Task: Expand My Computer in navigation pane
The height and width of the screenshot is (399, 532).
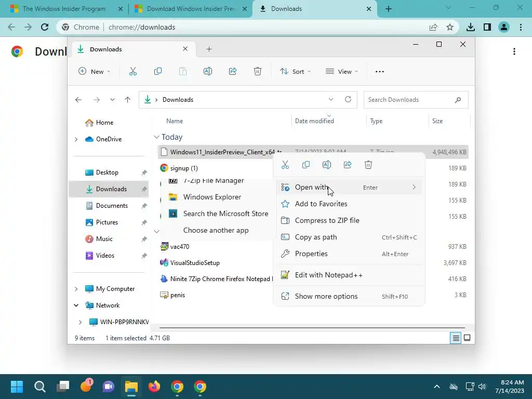Action: 76,289
